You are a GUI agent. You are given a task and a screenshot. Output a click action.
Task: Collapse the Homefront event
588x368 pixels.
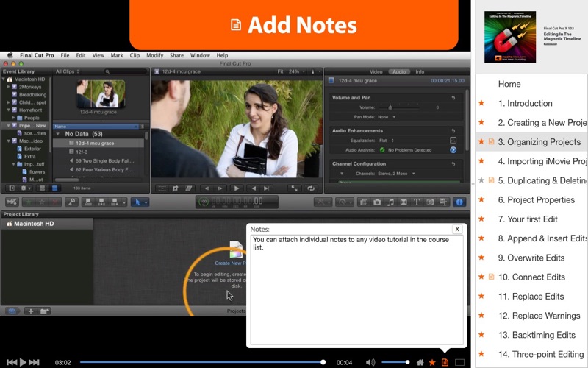9,110
